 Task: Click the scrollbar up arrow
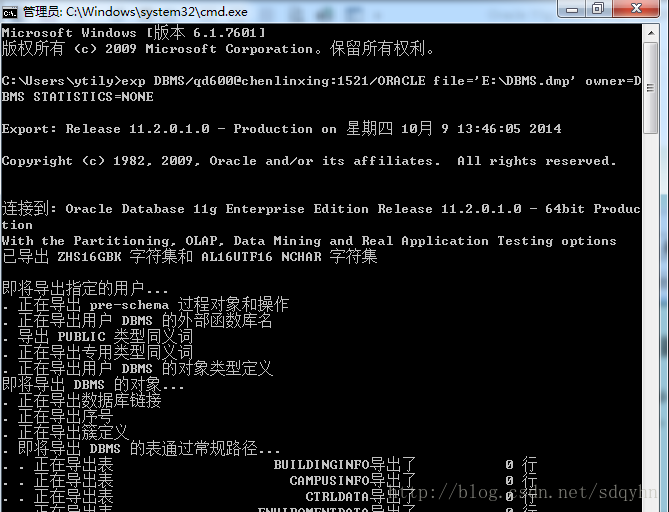651,33
